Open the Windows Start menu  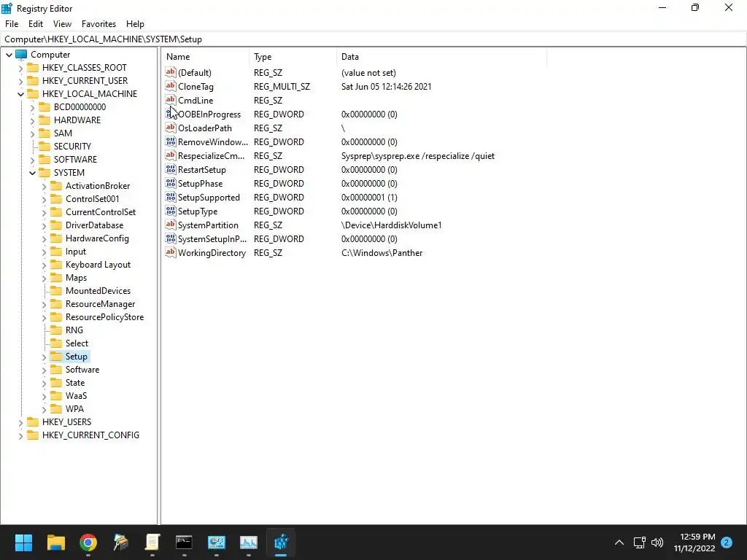tap(23, 542)
